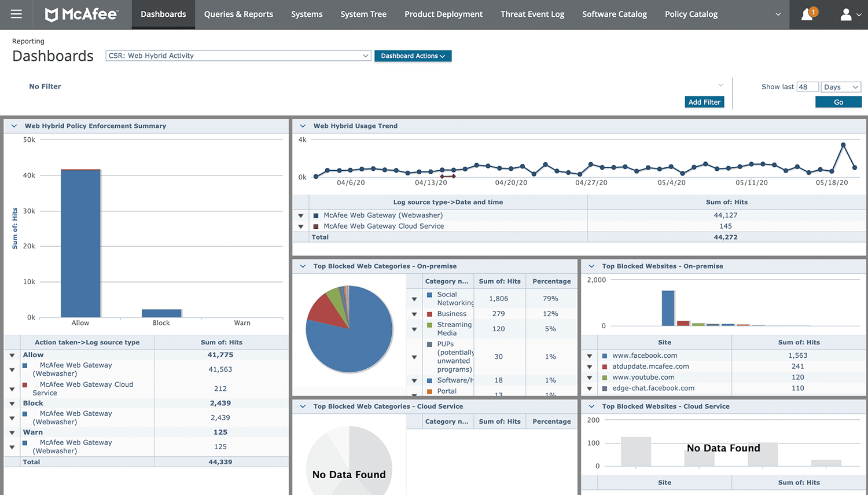Image resolution: width=868 pixels, height=495 pixels.
Task: Open the Software Catalog
Action: [615, 14]
